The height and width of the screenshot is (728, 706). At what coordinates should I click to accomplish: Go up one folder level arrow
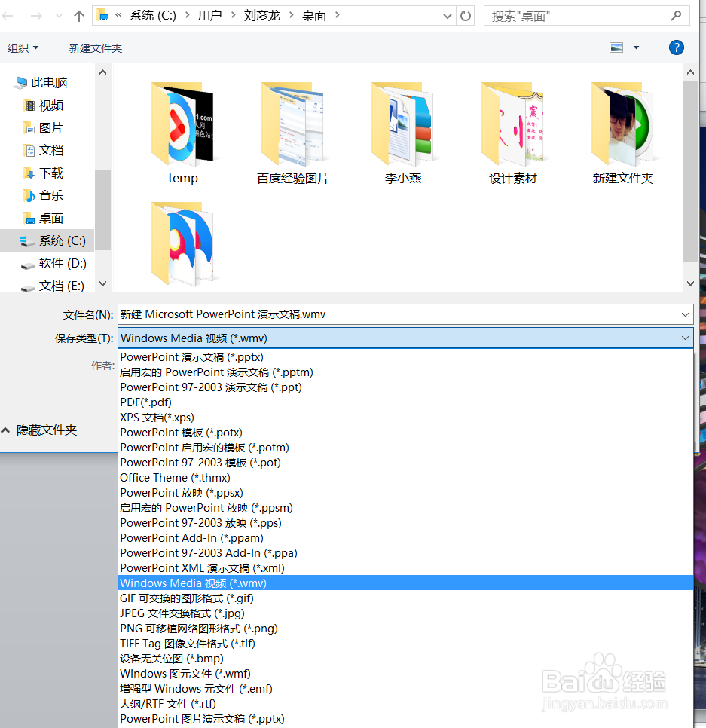(x=79, y=17)
